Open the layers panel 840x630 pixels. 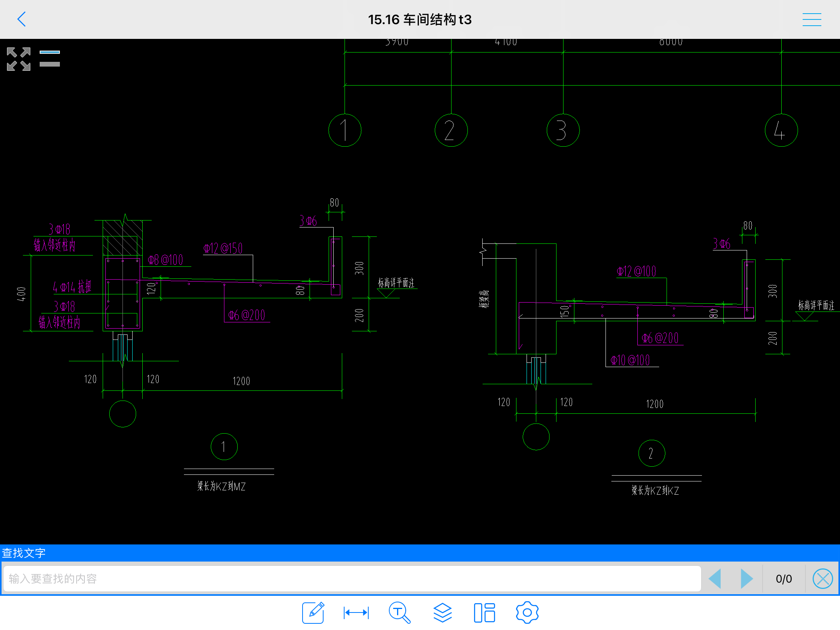(x=443, y=612)
